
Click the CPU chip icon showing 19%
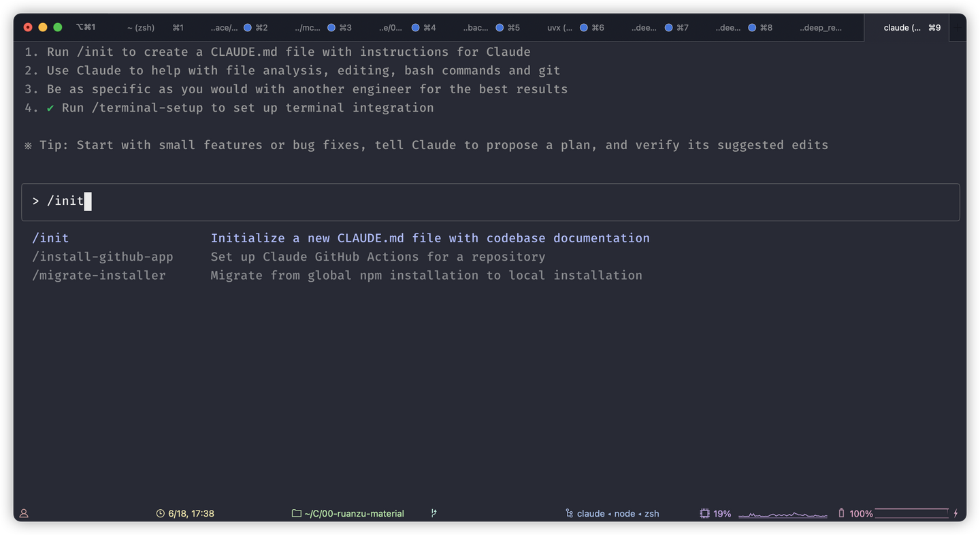(x=704, y=514)
